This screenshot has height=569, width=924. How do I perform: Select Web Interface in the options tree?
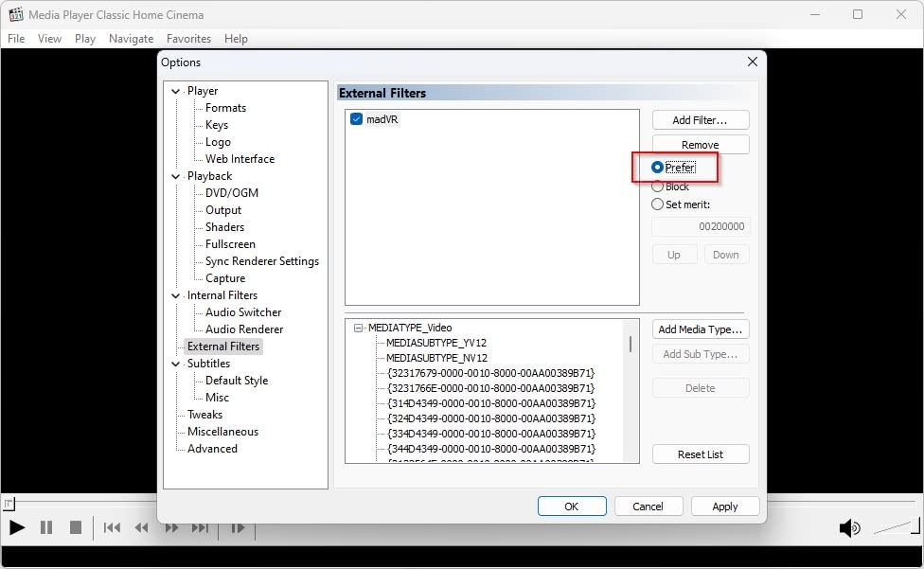tap(240, 159)
